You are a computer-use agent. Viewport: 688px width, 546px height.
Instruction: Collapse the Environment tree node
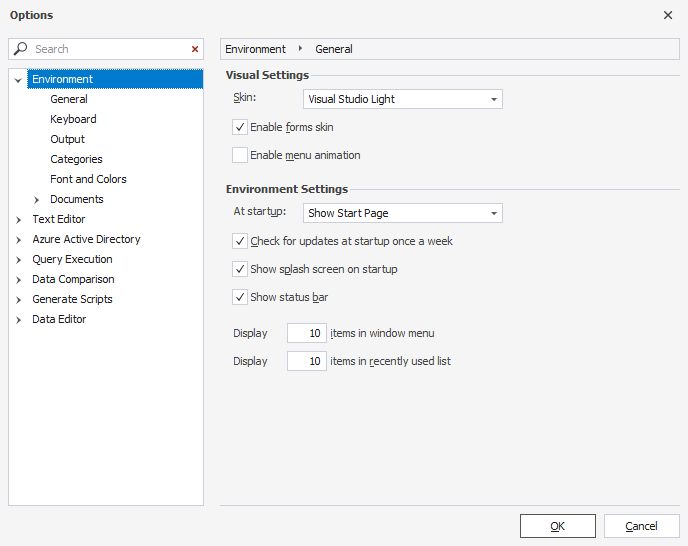(x=18, y=80)
